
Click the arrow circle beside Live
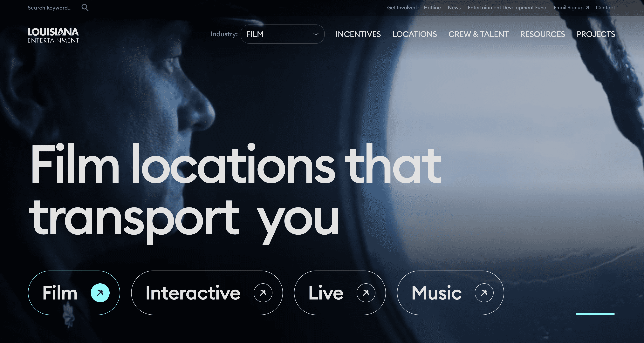coord(366,293)
